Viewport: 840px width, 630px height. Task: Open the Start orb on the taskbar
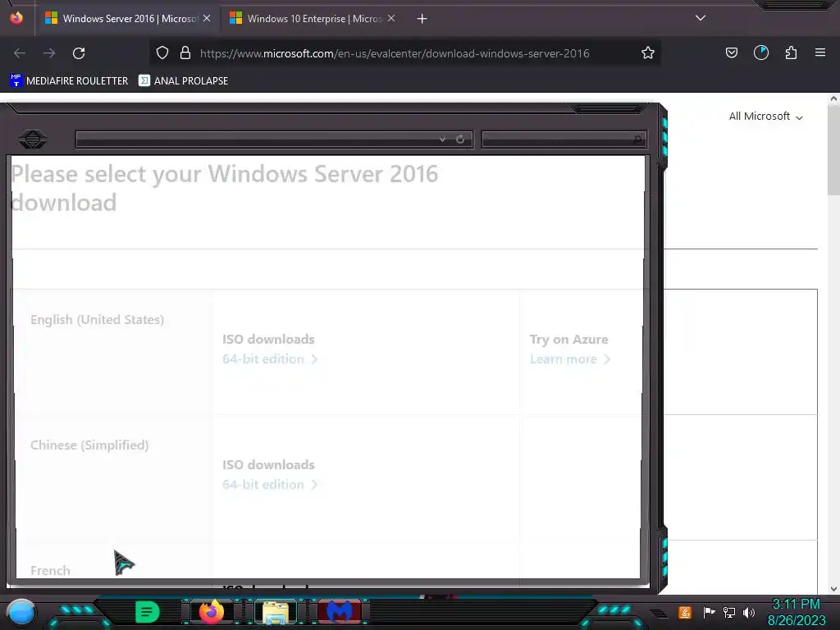coord(21,612)
